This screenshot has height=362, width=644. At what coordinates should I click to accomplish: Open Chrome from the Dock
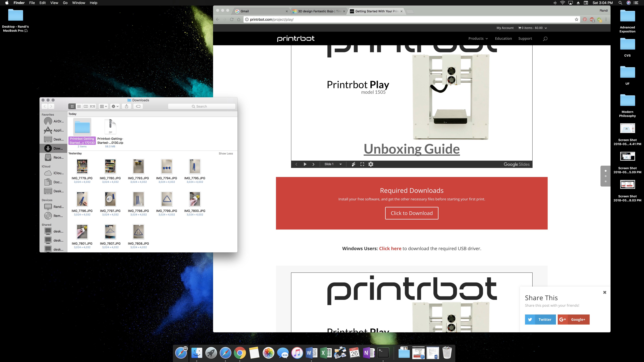240,353
